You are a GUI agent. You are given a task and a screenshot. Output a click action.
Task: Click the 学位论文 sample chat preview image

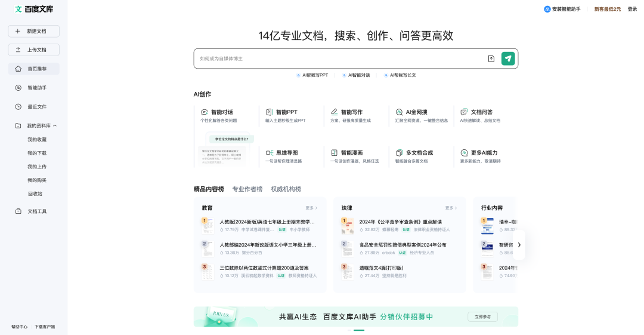coord(225,149)
